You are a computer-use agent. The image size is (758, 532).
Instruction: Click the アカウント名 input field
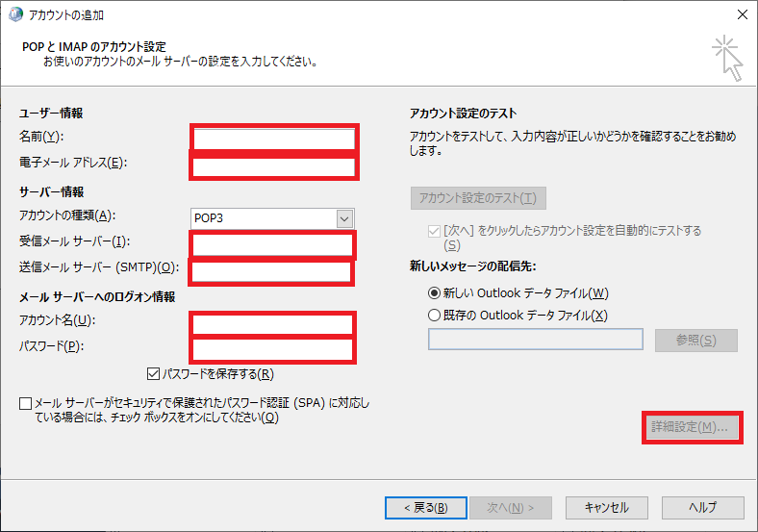tap(272, 324)
